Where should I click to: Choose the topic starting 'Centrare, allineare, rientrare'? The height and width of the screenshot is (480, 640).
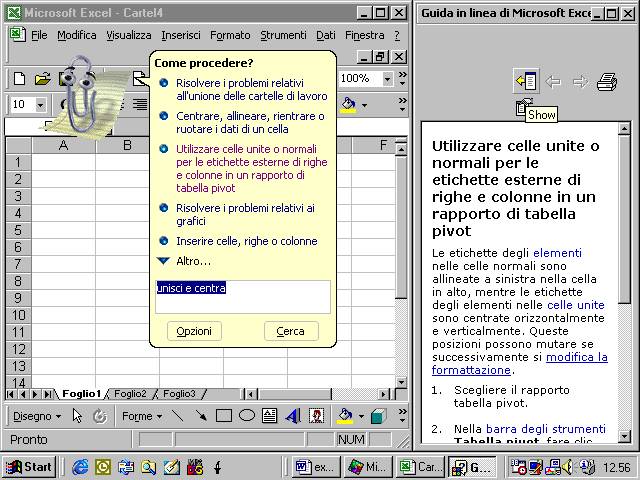click(x=242, y=122)
